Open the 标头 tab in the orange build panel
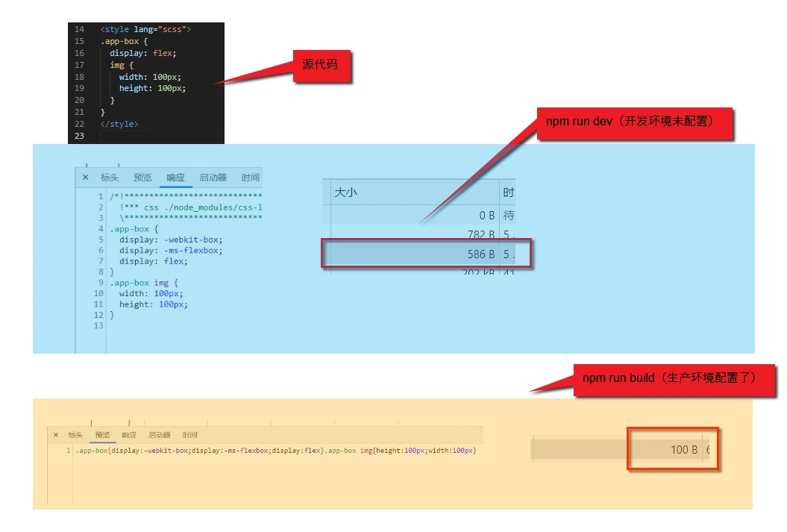This screenshot has height=532, width=787. 75,435
